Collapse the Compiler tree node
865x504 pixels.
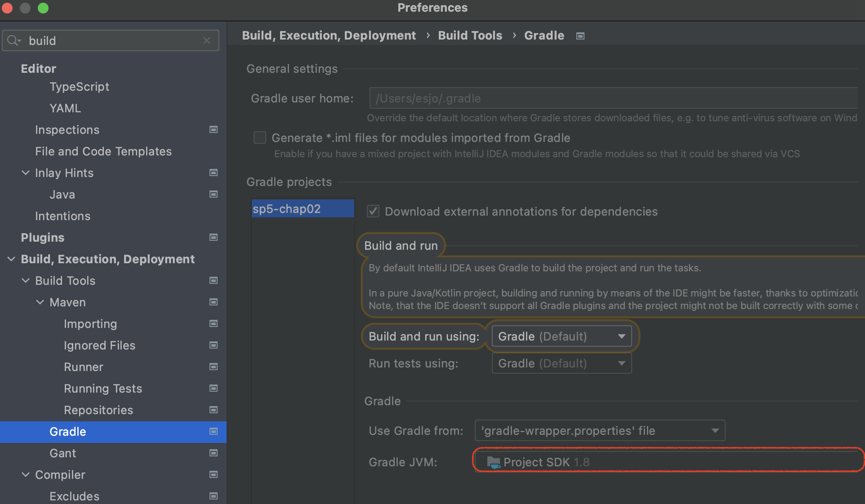[26, 474]
